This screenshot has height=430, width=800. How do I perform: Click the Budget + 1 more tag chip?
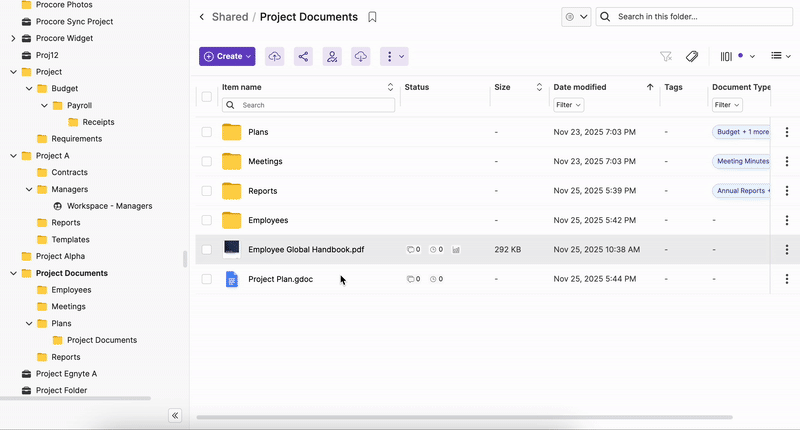741,132
